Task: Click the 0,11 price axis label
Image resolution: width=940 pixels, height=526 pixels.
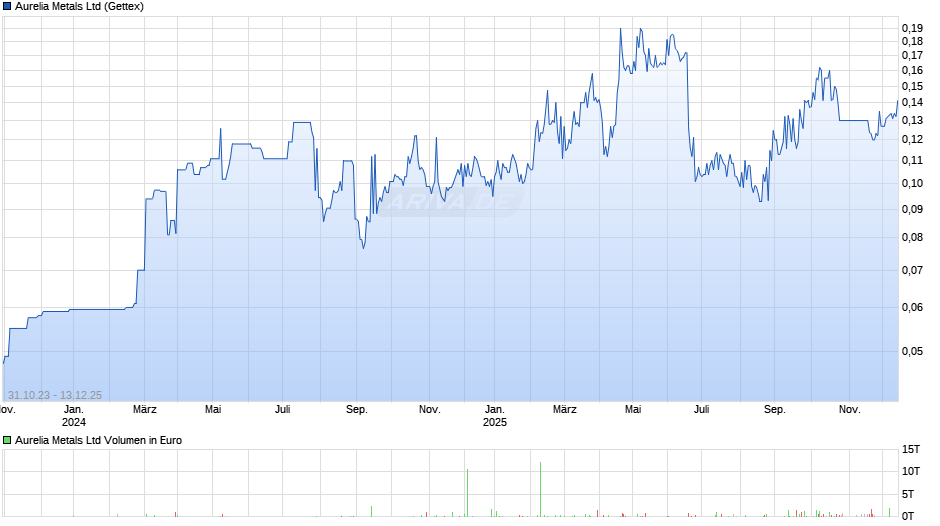Action: coord(912,160)
